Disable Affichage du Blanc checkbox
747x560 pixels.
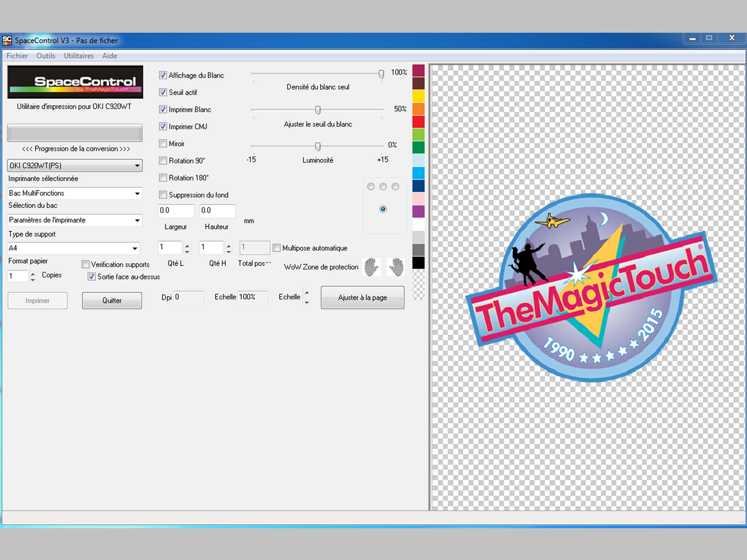click(x=163, y=75)
